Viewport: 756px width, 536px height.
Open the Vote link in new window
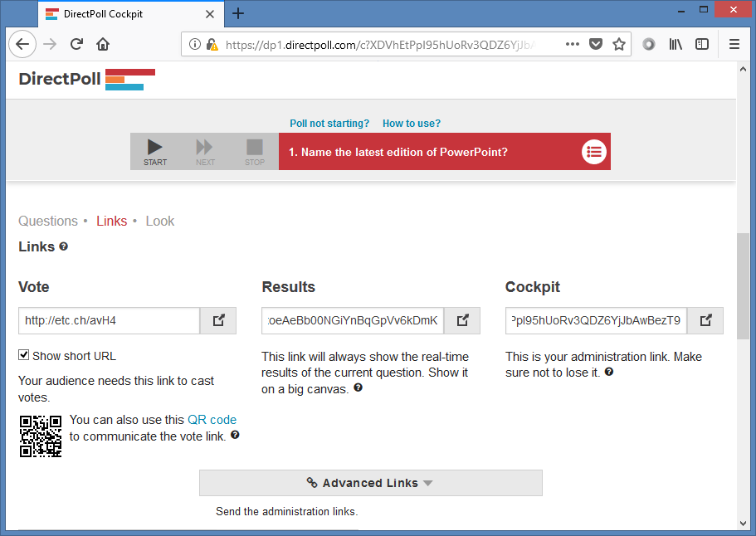218,320
